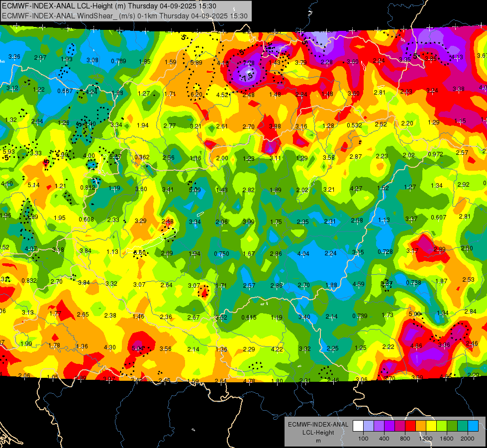Click the value '3.29' on the map
The height and width of the screenshot is (448, 487).
[x=140, y=221]
